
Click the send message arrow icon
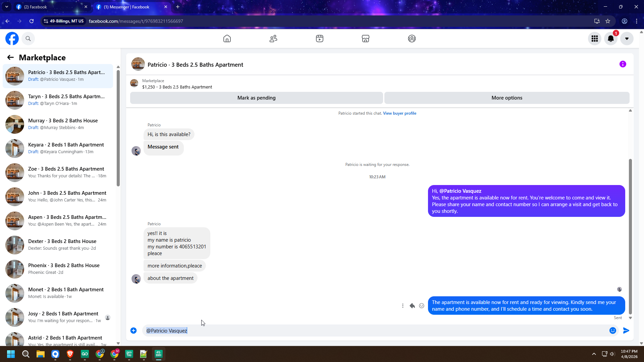click(626, 330)
